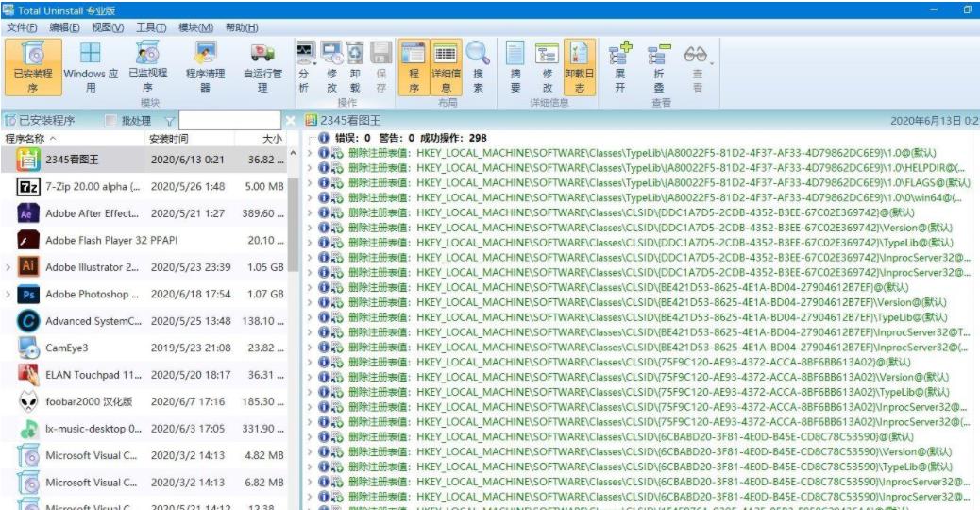
Task: Click log row {75F9C120...}\Version@(默认)
Action: click(634, 378)
